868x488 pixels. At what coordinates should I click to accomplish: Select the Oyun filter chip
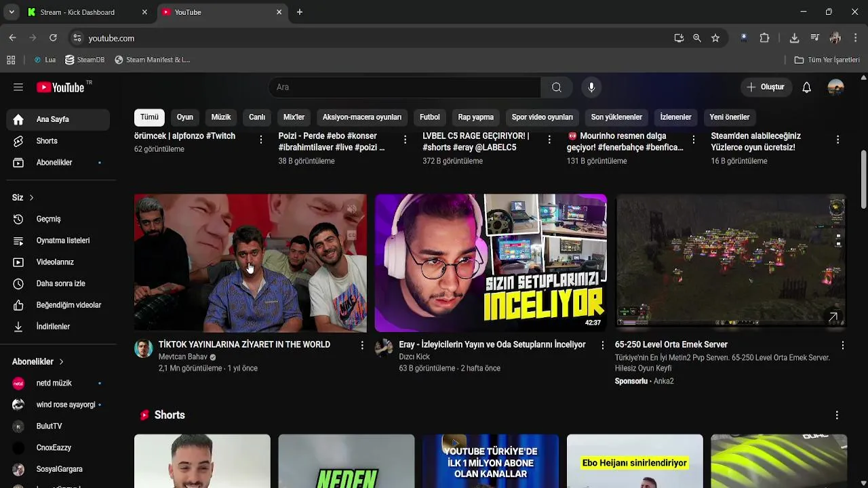pos(185,117)
